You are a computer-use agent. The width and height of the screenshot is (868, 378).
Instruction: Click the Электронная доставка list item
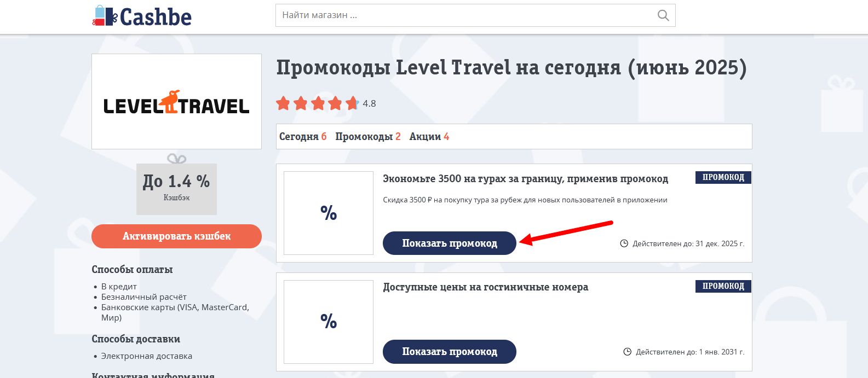coord(146,356)
